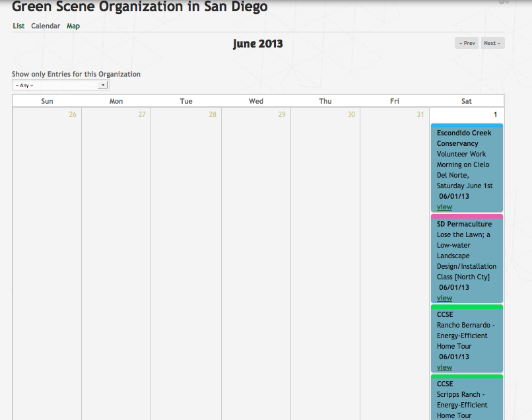Click green color bar above Rancho Bernardo event
The width and height of the screenshot is (532, 420).
pos(467,307)
